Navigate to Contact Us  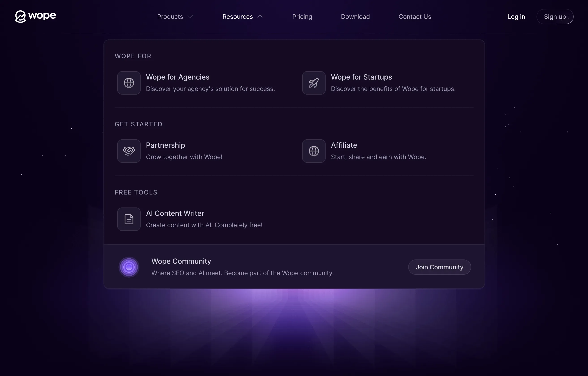pos(415,17)
